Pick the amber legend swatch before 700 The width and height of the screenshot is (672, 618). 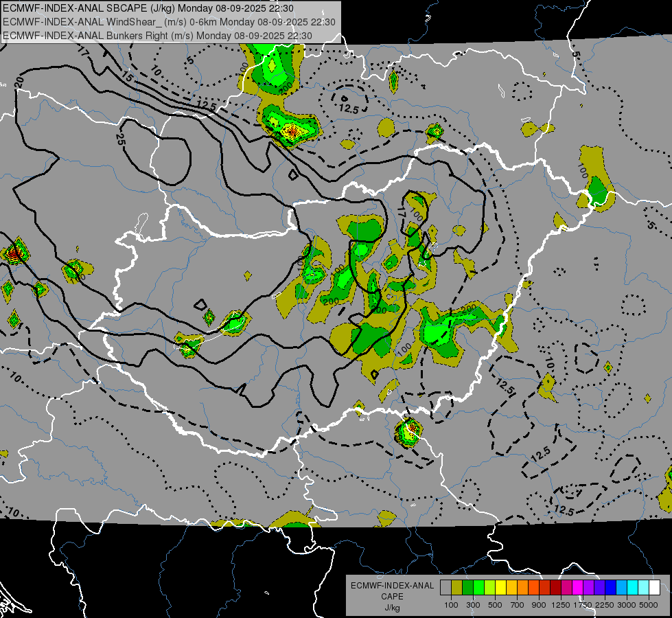[x=511, y=587]
